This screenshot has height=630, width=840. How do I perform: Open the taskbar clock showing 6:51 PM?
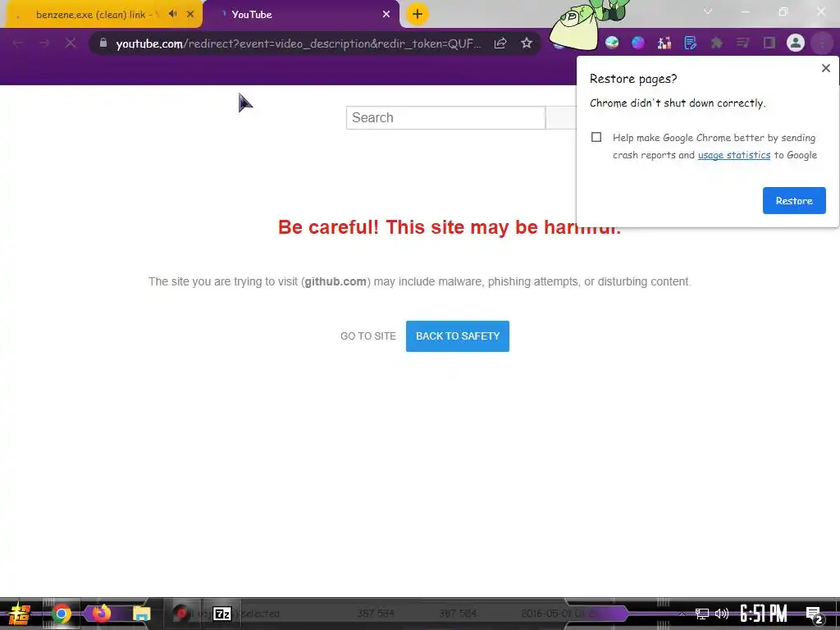(x=764, y=614)
